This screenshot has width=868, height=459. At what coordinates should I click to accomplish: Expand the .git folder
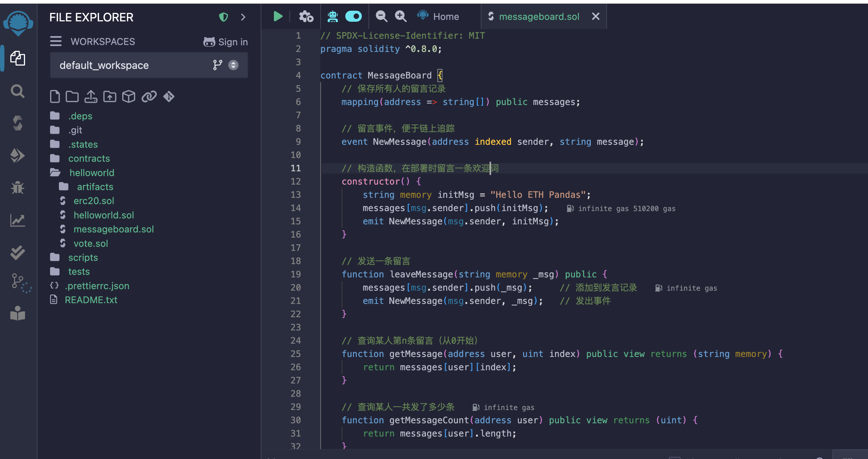click(75, 130)
